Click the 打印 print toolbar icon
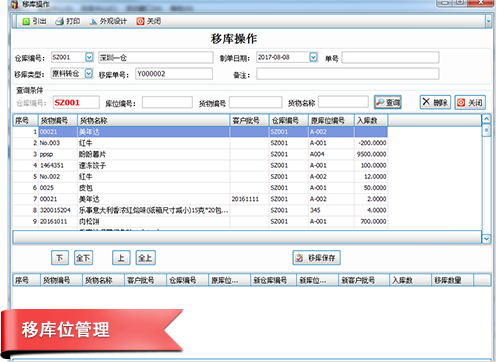 coord(68,21)
